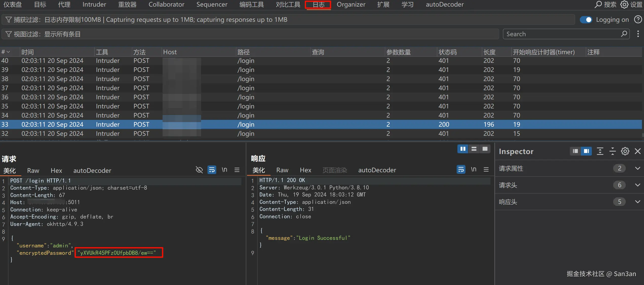Screen dimensions: 644x285
Task: Click the request panel hamburger menu icon
Action: (237, 170)
